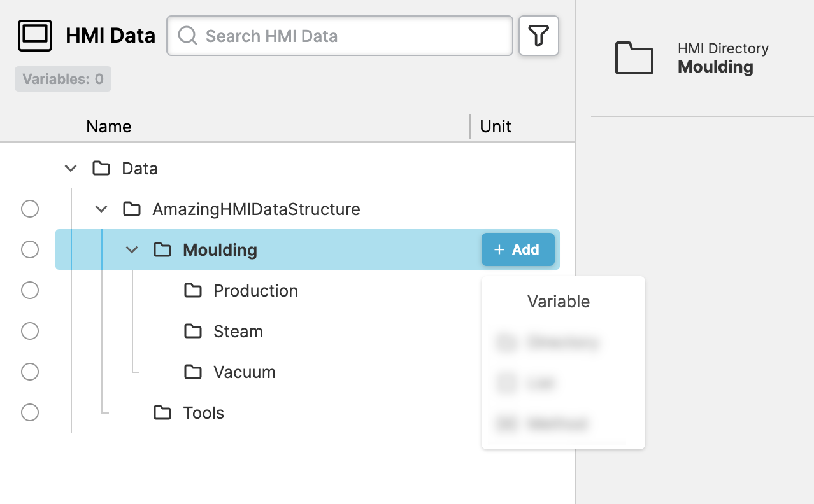Click the divider between Name and Unit columns
The image size is (814, 504).
click(x=470, y=127)
